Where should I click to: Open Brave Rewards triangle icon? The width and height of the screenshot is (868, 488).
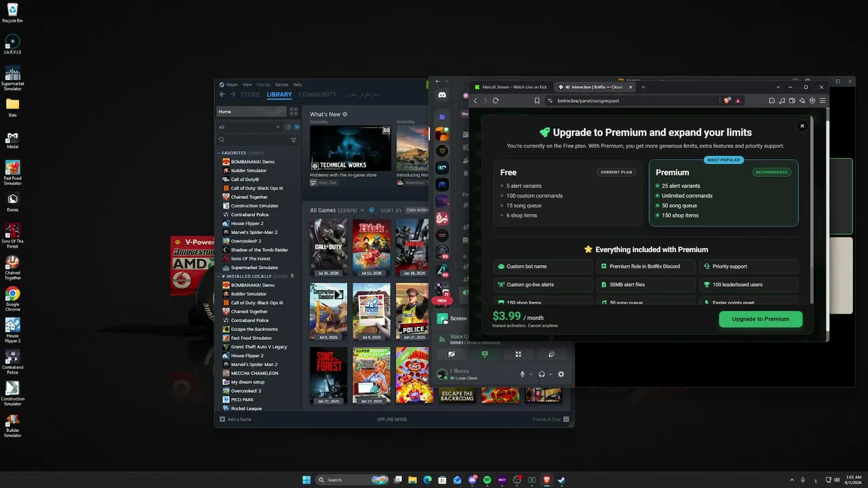[x=738, y=100]
